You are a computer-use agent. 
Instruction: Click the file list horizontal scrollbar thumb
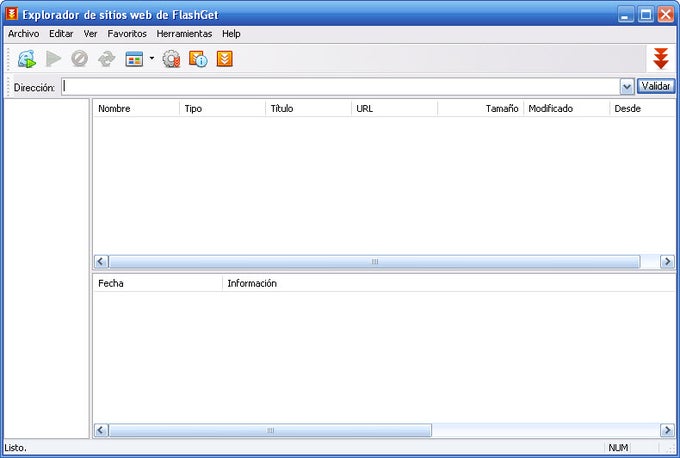(374, 262)
